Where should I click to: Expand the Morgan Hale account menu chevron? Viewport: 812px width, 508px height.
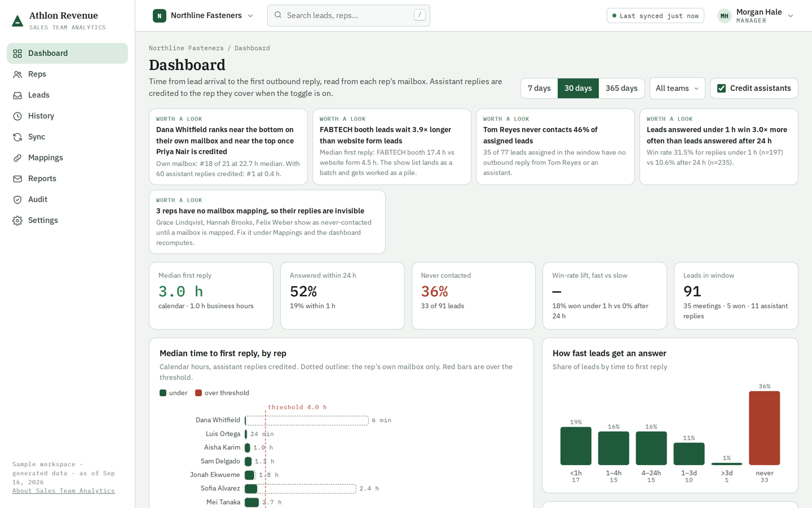791,16
